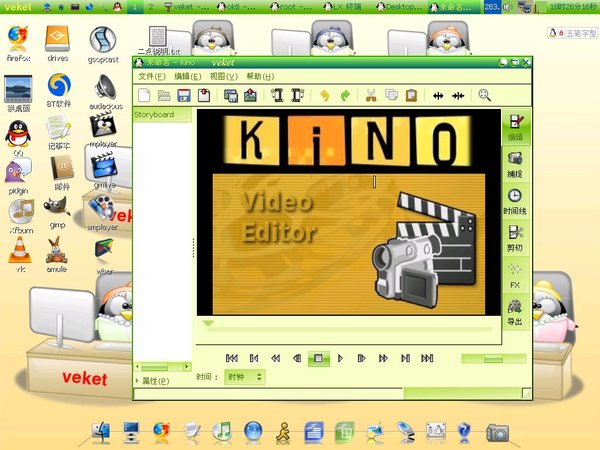Fast forward with the double right arrow
The width and height of the screenshot is (600, 450).
click(x=383, y=359)
